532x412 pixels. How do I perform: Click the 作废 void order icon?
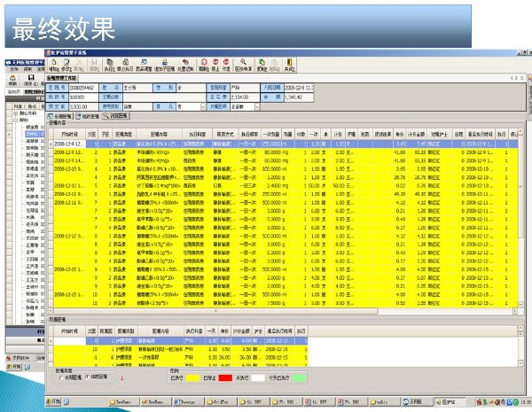click(x=226, y=65)
